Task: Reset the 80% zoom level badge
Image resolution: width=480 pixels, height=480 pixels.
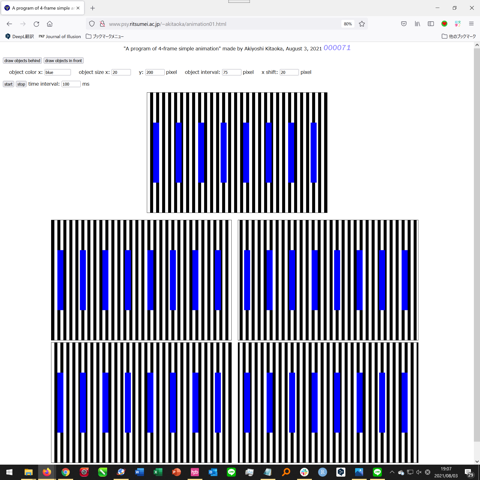Action: pyautogui.click(x=348, y=24)
